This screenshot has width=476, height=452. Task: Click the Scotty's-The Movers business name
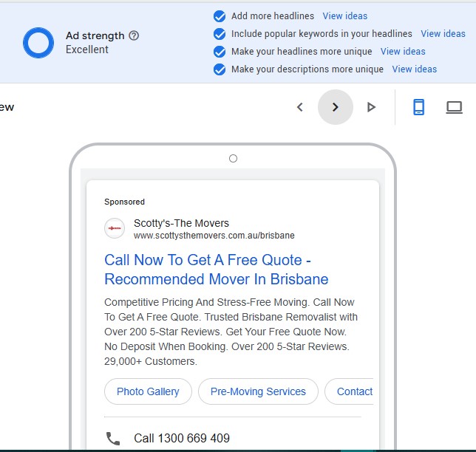[x=181, y=223]
